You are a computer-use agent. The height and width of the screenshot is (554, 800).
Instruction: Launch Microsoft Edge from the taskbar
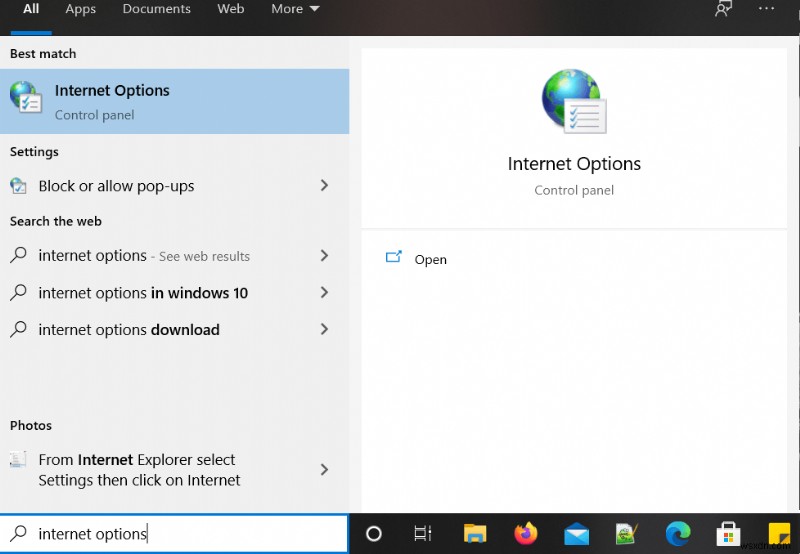click(678, 534)
